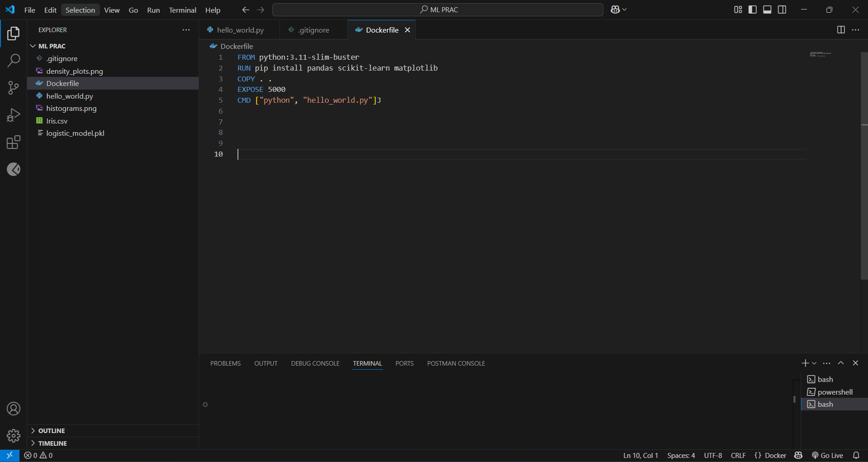
Task: Open the File menu
Action: click(x=30, y=10)
